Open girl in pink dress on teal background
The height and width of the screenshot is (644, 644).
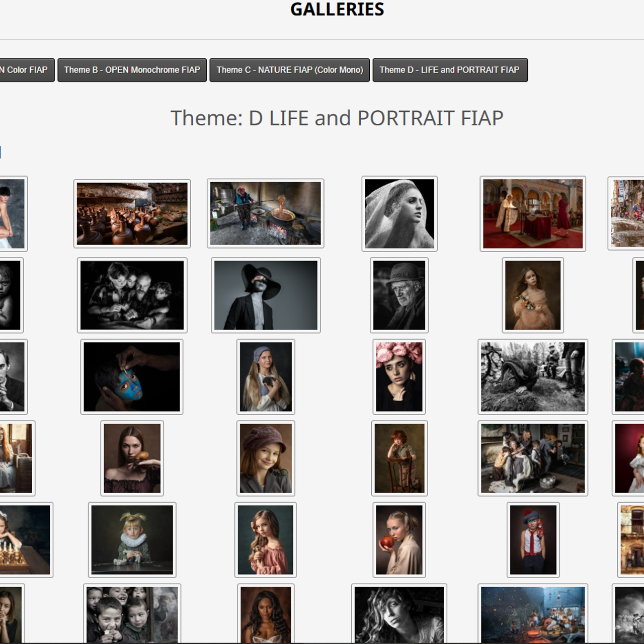(x=266, y=540)
